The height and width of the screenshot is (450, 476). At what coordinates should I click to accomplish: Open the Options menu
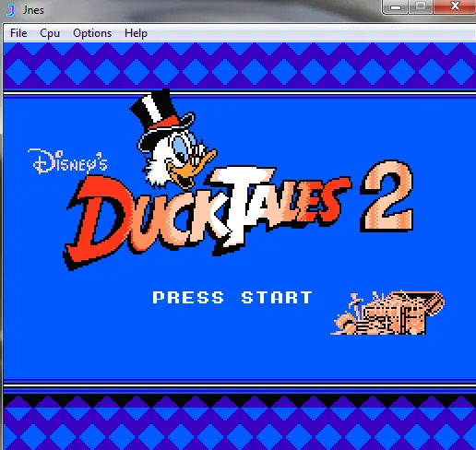92,33
